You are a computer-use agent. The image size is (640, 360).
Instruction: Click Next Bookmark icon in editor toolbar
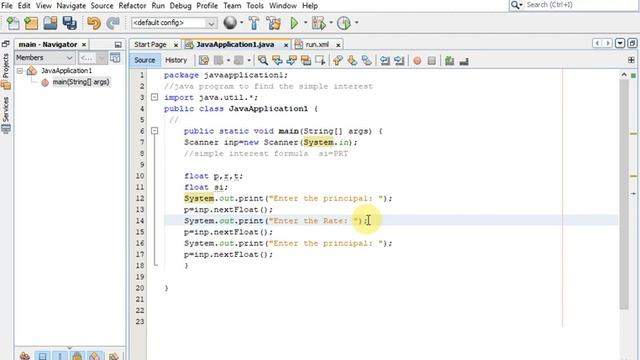click(x=352, y=60)
